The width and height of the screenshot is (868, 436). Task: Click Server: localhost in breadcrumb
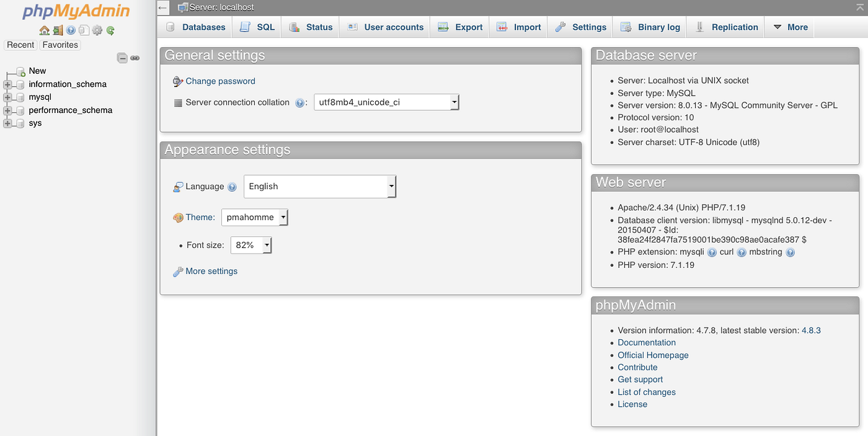[x=222, y=7]
